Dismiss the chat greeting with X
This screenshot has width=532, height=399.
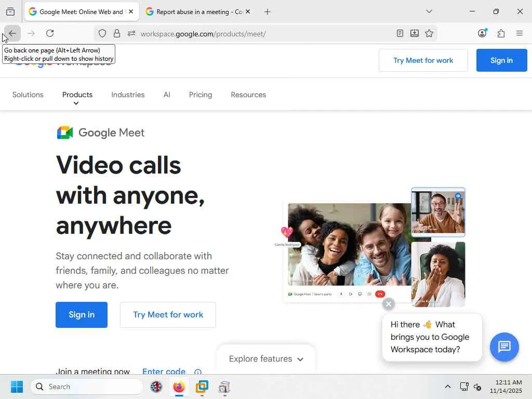coord(389,304)
